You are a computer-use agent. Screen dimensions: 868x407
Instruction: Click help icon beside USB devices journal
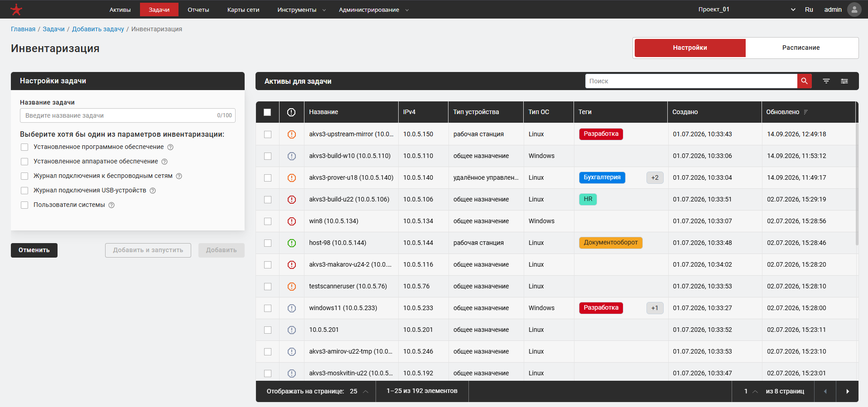coord(153,191)
